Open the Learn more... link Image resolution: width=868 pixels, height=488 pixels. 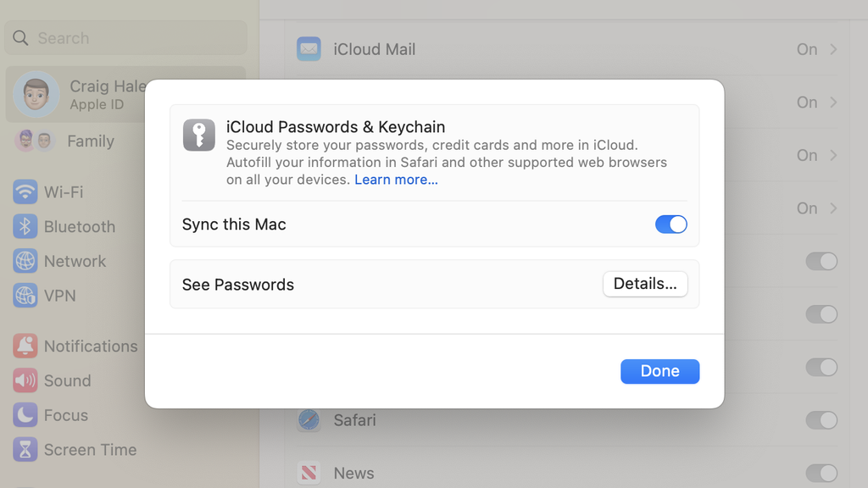(396, 180)
